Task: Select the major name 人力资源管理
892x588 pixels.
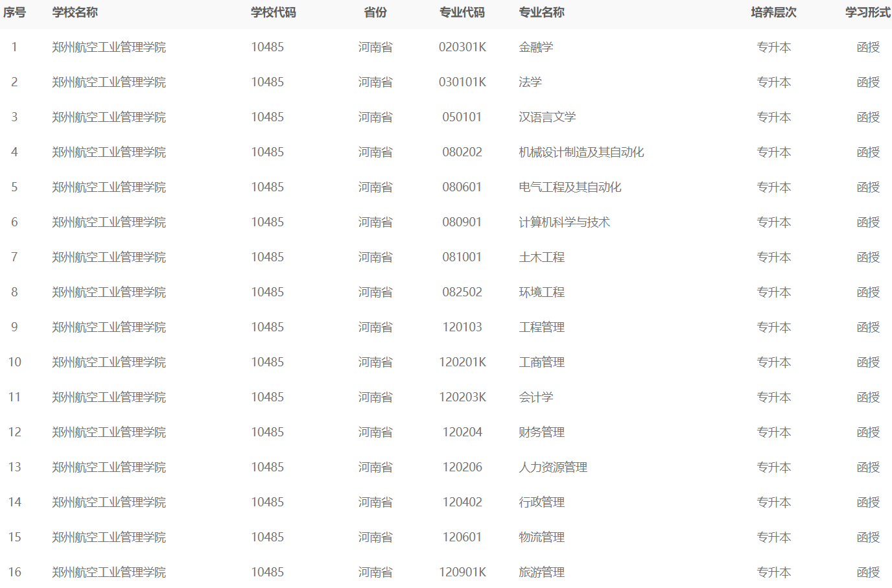Action: pyautogui.click(x=553, y=467)
